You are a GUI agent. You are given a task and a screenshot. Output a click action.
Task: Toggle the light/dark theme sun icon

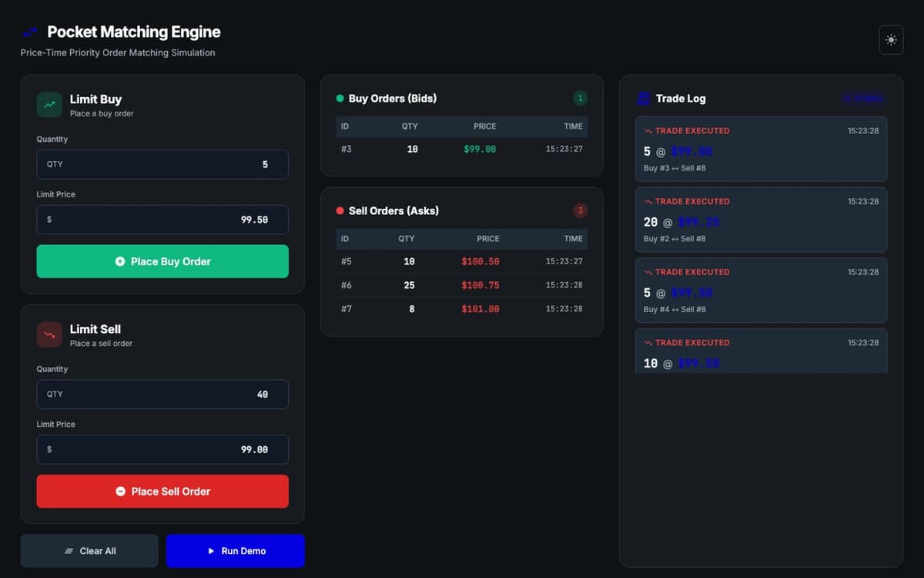(x=891, y=40)
